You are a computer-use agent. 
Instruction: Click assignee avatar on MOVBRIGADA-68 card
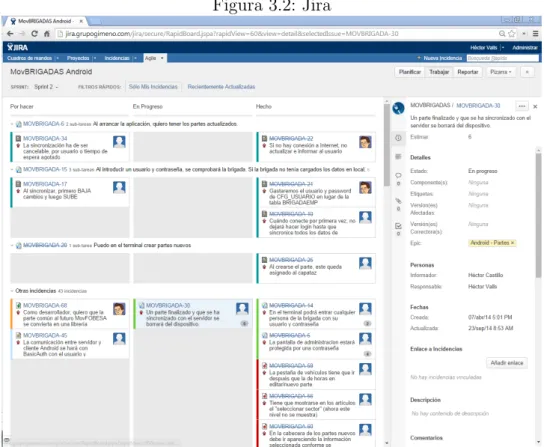[119, 309]
